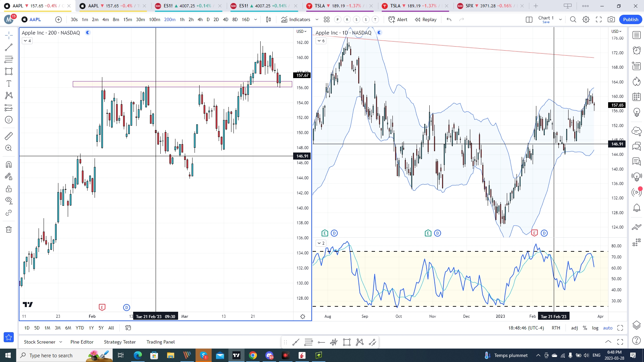Toggle lock all drawing tools
The width and height of the screenshot is (644, 362).
pyautogui.click(x=9, y=189)
